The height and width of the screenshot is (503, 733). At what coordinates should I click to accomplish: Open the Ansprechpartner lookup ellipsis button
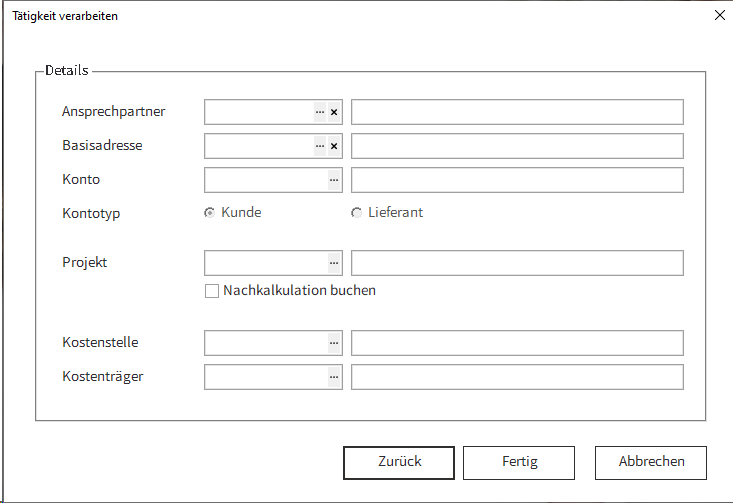320,112
